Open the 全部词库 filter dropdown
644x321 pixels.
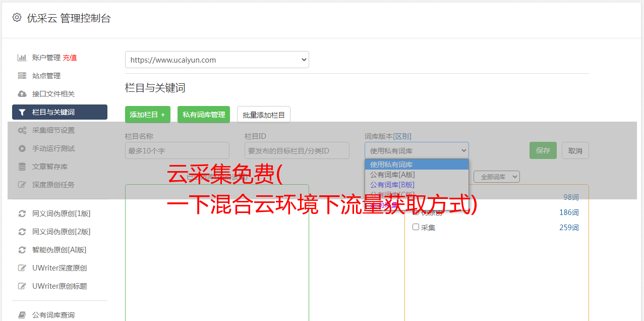pos(496,177)
